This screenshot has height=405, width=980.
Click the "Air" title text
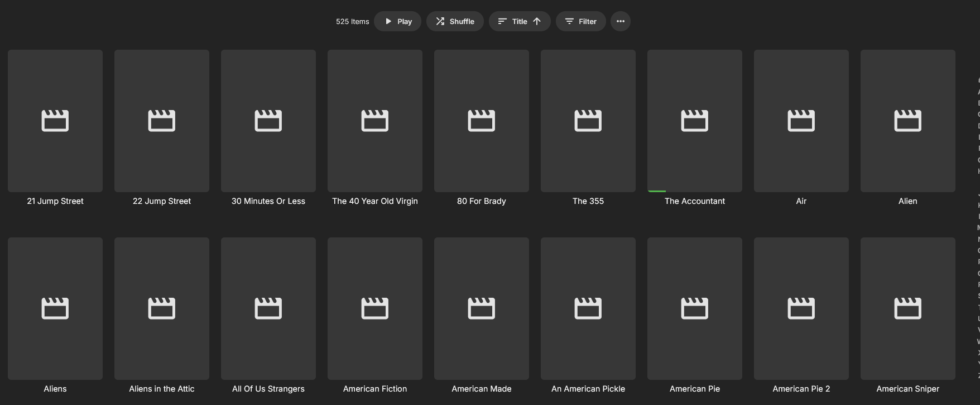(x=801, y=201)
